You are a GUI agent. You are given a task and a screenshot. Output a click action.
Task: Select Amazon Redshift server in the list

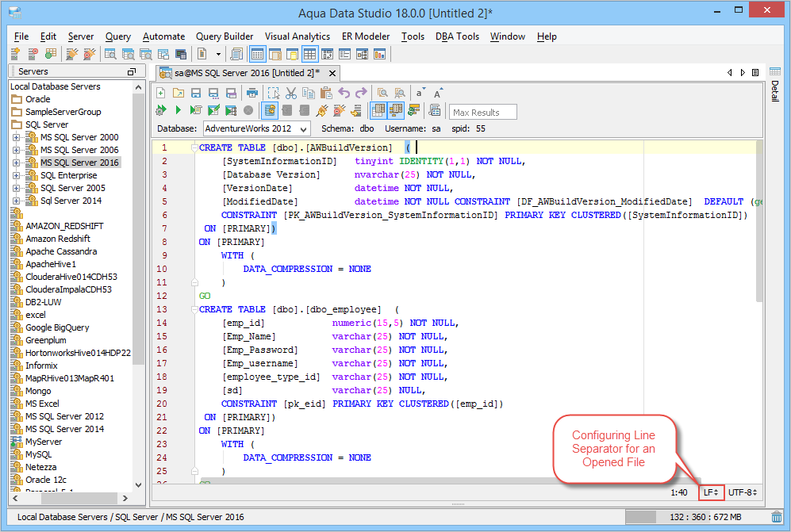[x=57, y=239]
